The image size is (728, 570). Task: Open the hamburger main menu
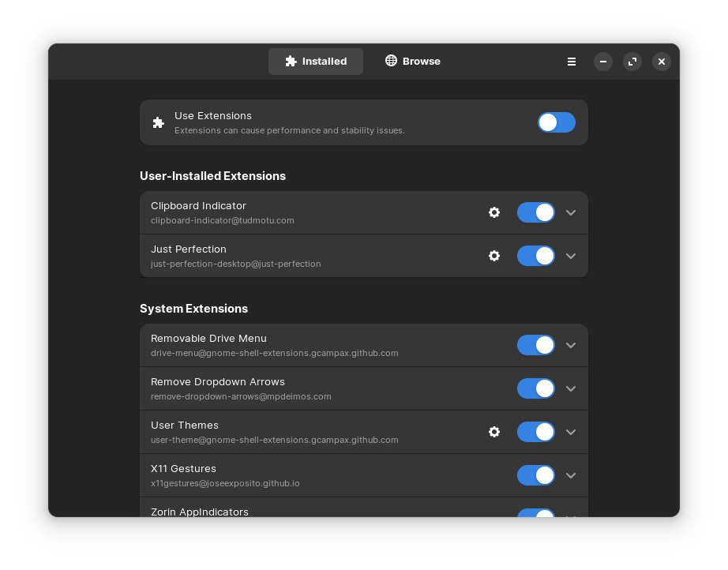pos(572,62)
